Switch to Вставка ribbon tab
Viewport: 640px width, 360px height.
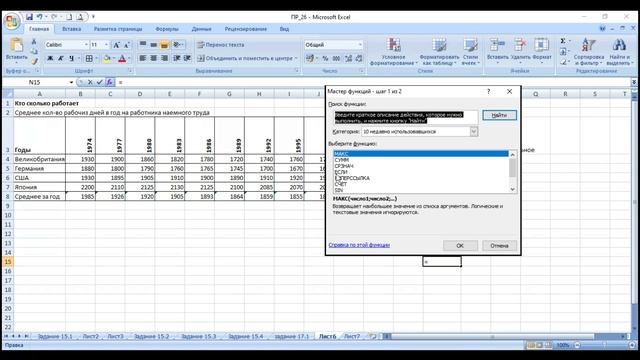[x=71, y=29]
